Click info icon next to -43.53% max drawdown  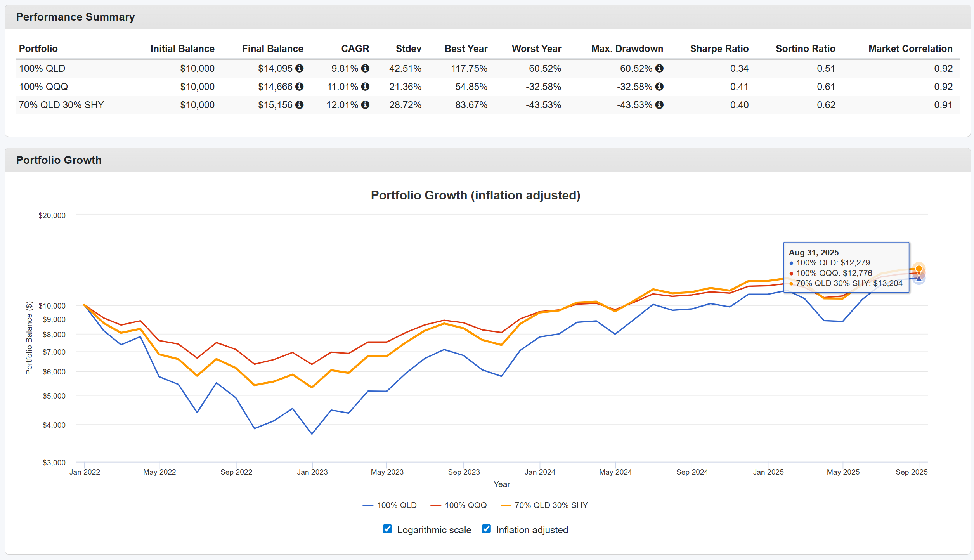(x=659, y=105)
